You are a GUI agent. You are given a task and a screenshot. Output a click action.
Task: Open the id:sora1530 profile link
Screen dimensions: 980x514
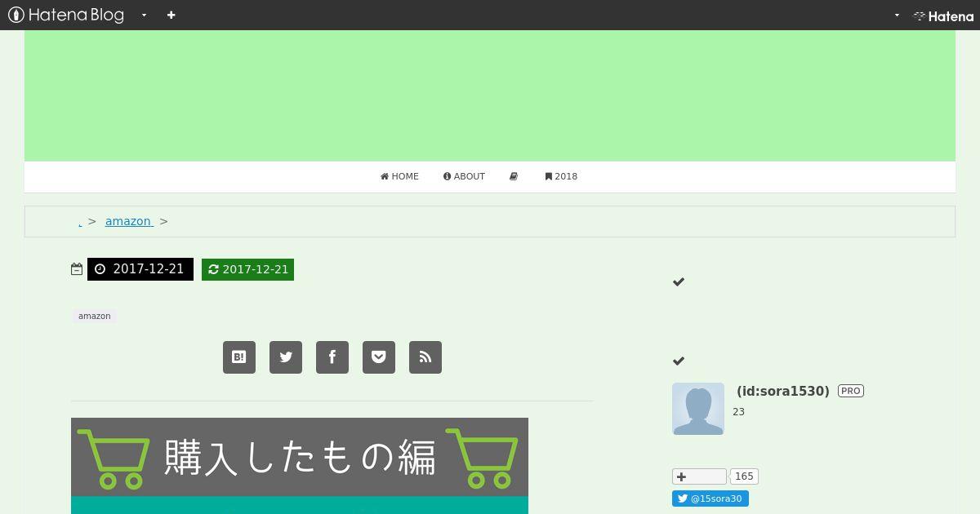coord(783,391)
